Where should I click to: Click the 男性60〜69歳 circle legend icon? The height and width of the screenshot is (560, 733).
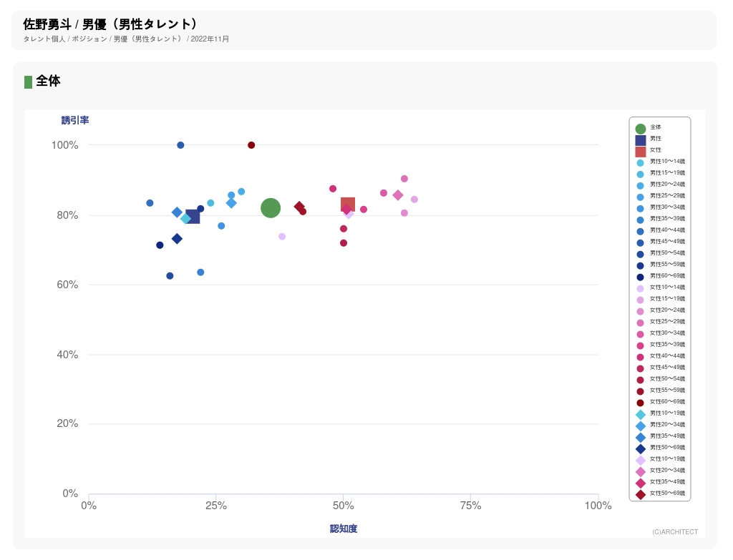tap(641, 277)
